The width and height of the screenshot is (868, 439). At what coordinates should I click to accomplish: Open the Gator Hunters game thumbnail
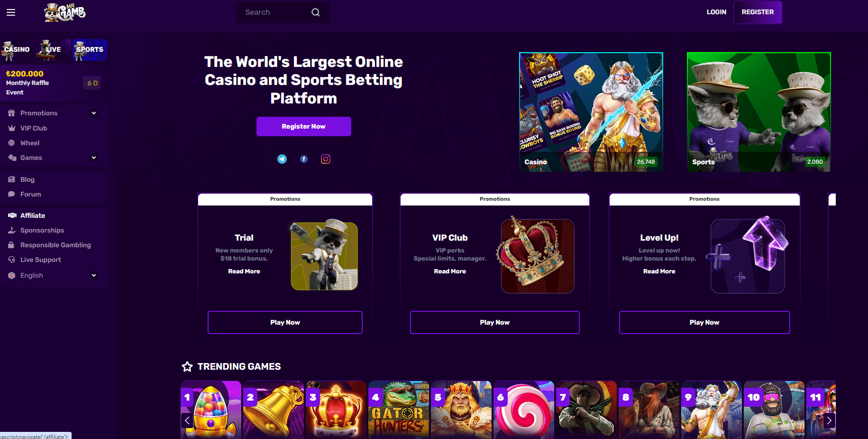click(399, 409)
